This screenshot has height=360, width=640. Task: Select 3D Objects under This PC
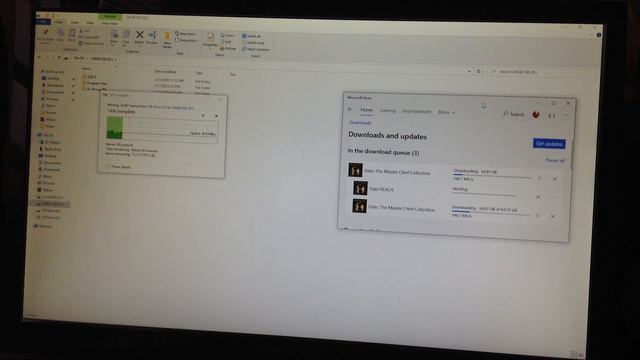pyautogui.click(x=50, y=142)
